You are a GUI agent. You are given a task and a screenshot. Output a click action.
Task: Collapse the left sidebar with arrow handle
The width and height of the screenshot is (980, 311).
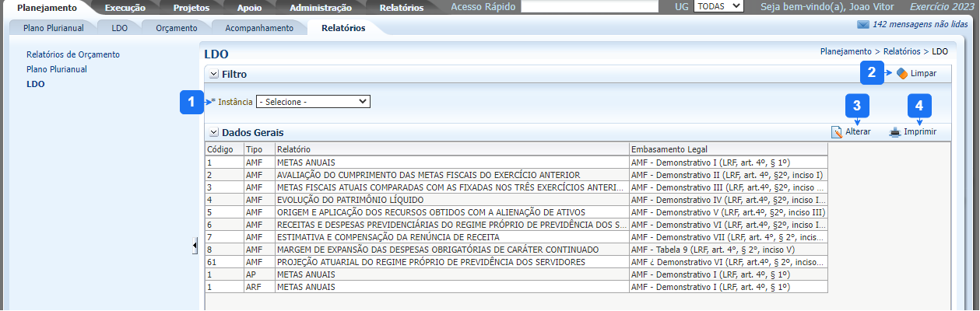coord(195,246)
